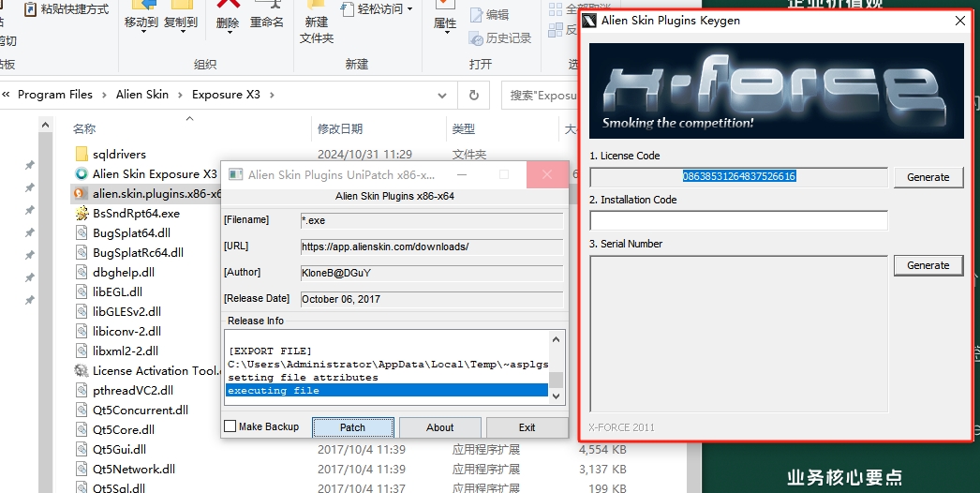
Task: Select the sqldrivers folder in Explorer
Action: tap(82, 154)
